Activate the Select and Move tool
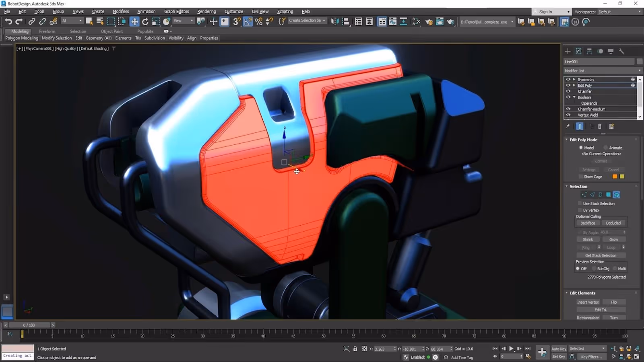This screenshot has height=362, width=644. 134,21
